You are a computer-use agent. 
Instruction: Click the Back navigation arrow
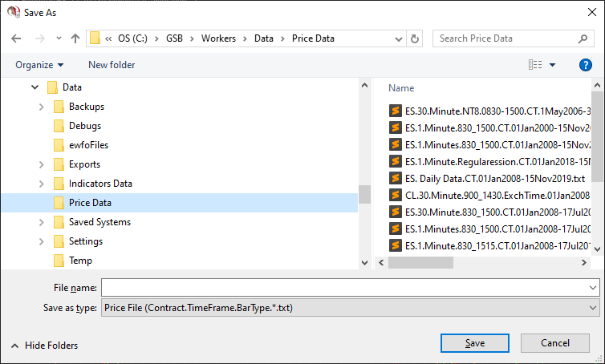coord(17,38)
